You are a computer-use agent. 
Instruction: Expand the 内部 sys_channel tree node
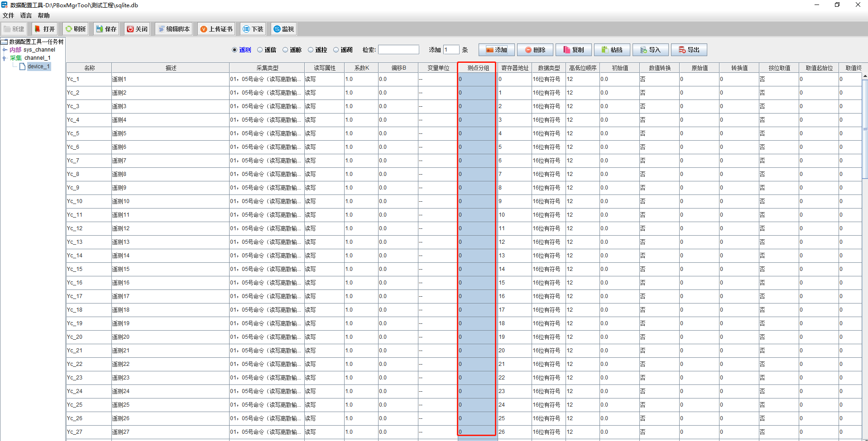5,50
